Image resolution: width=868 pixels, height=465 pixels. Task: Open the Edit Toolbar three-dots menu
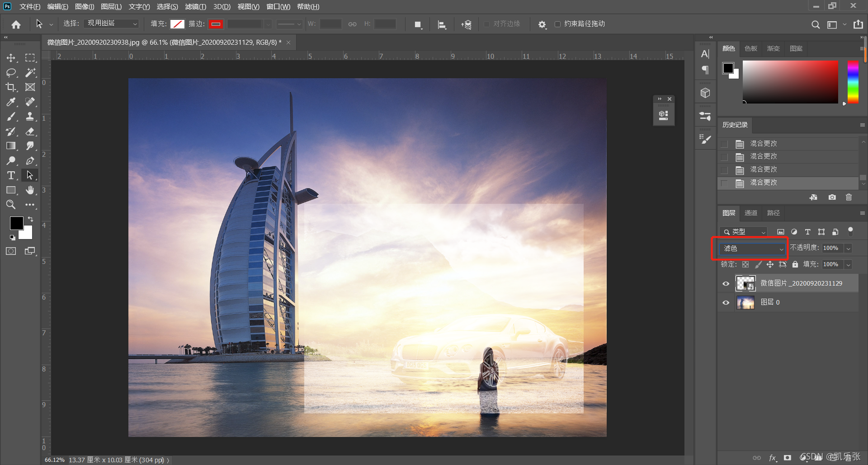(x=30, y=205)
